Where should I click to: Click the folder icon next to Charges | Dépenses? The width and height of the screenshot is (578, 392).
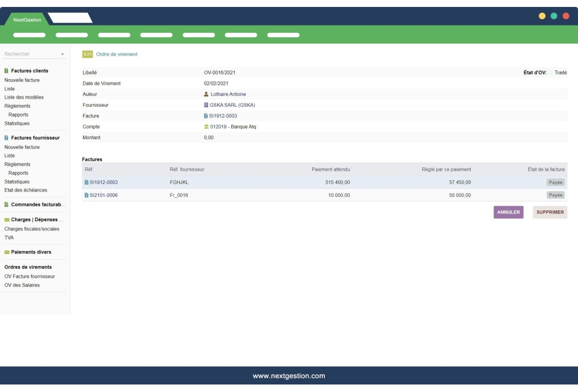(x=6, y=219)
